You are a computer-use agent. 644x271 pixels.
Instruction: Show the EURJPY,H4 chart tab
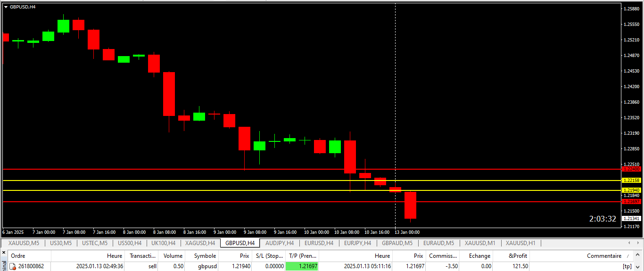(x=357, y=243)
